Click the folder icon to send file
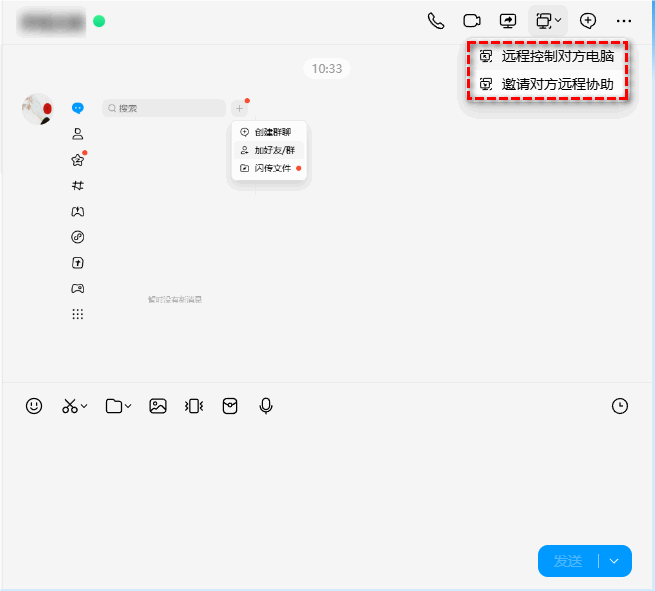Viewport: 655px width, 591px height. point(114,406)
